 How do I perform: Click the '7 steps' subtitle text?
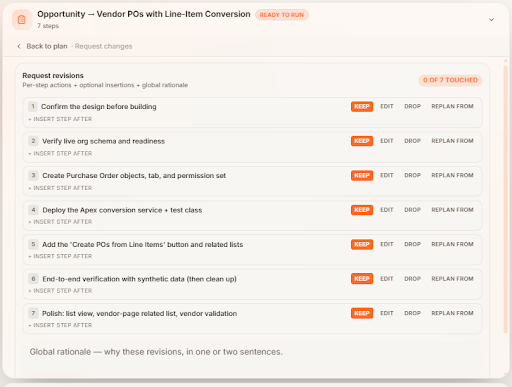tap(48, 26)
